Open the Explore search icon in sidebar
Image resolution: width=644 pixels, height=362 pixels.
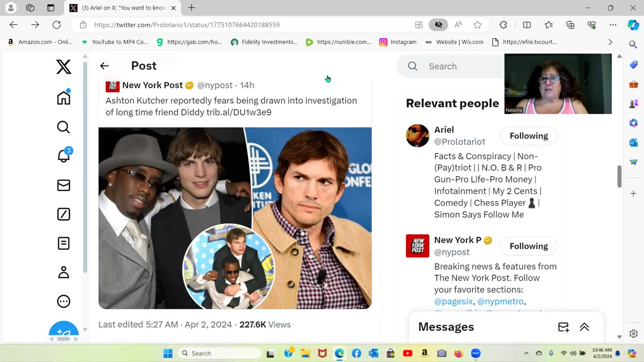point(63,127)
